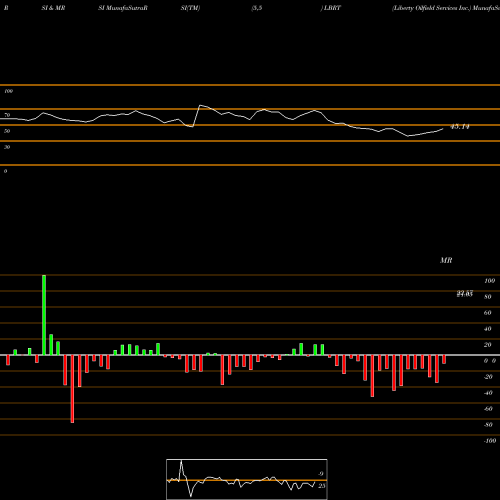Click the RSI current value 45.14

tap(460, 127)
